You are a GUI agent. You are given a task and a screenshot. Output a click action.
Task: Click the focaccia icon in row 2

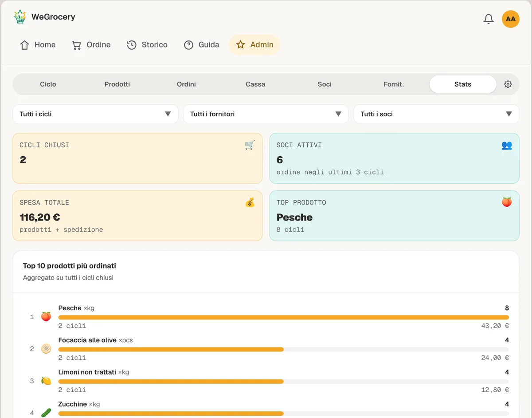tap(46, 349)
